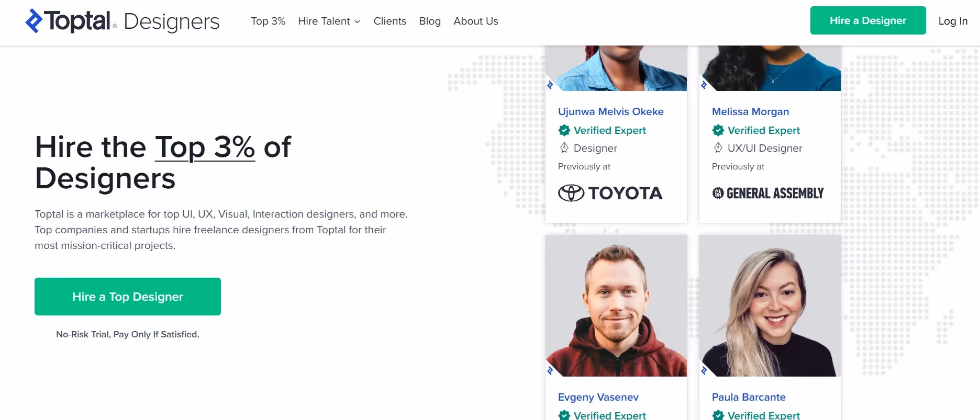Click the pen nib icon beside Designer label
The height and width of the screenshot is (420, 980).
(x=564, y=148)
